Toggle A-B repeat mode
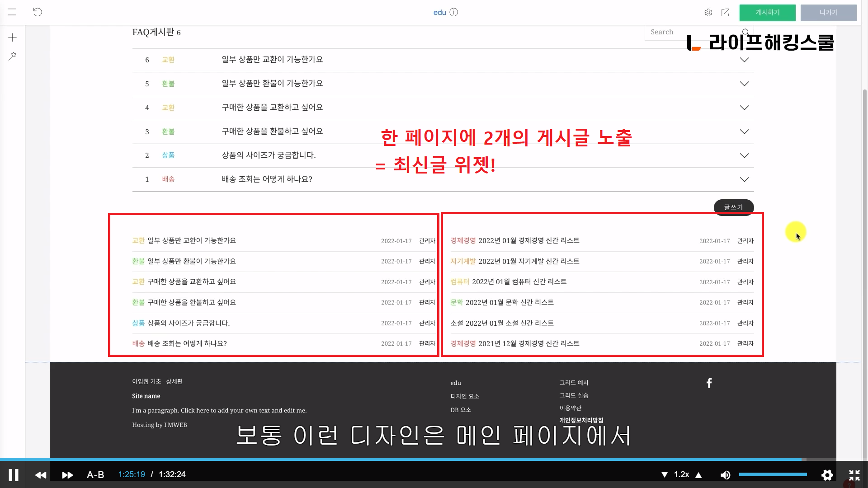The width and height of the screenshot is (868, 488). pos(95,475)
